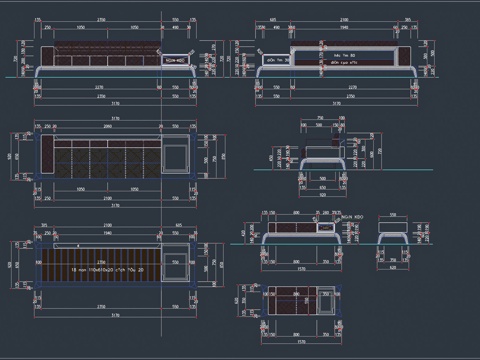Click the 2750 dimension below frame plan

point(101,307)
